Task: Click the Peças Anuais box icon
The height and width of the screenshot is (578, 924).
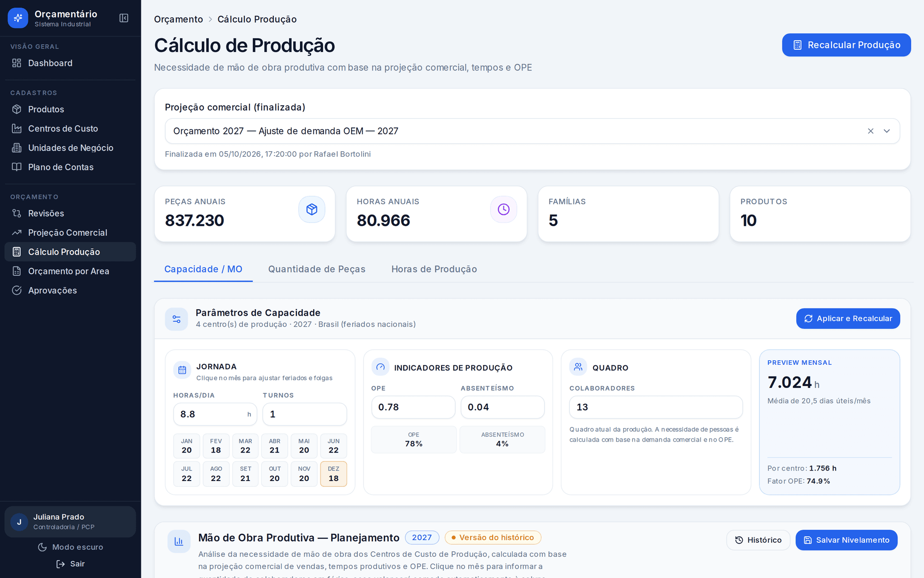Action: [x=312, y=210]
